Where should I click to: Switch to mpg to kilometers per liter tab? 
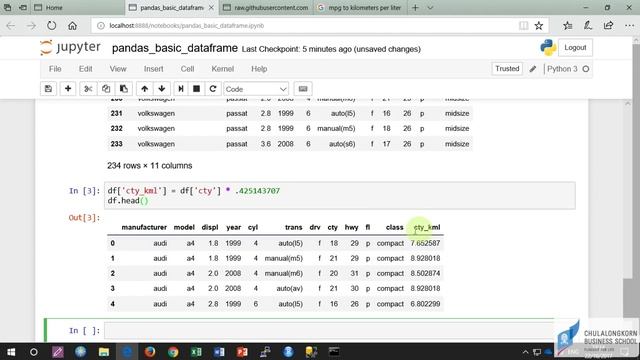[x=360, y=7]
